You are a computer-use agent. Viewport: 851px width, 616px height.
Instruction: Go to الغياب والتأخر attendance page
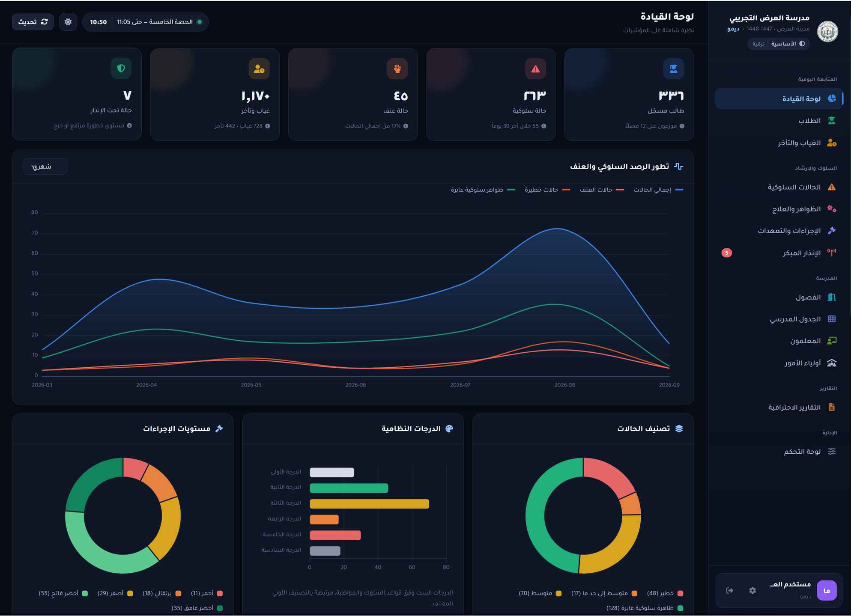(779, 143)
